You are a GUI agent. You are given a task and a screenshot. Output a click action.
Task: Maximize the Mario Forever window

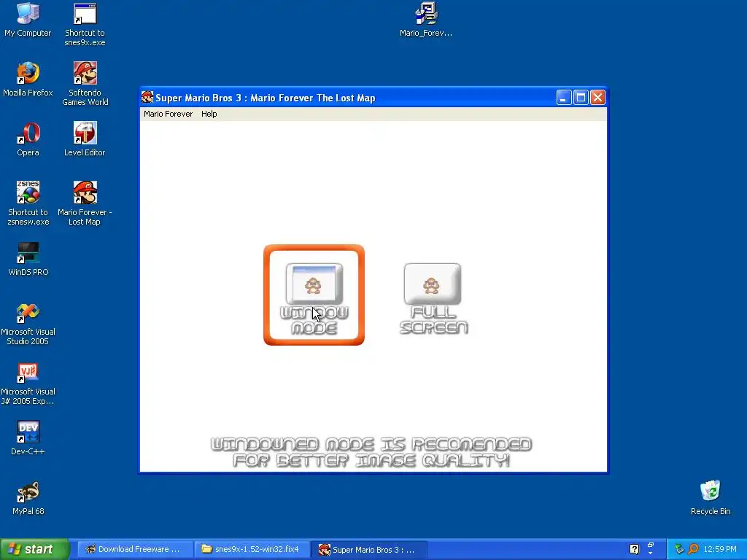581,98
